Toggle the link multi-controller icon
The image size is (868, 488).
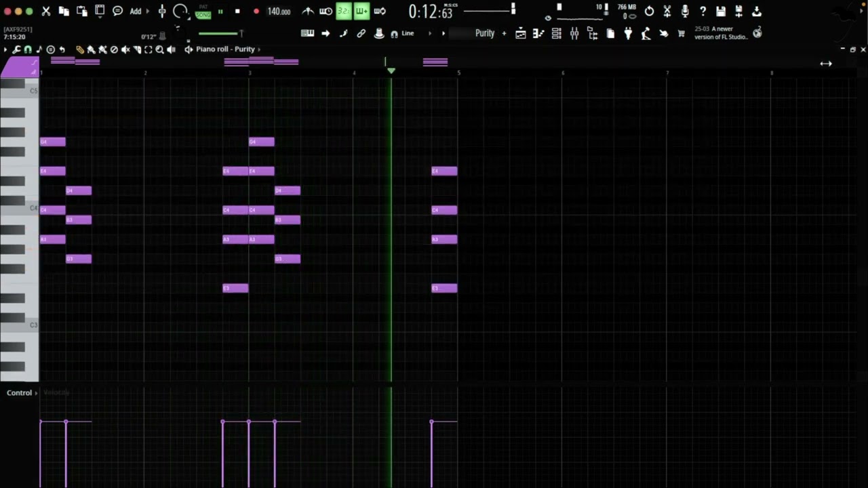tap(361, 33)
